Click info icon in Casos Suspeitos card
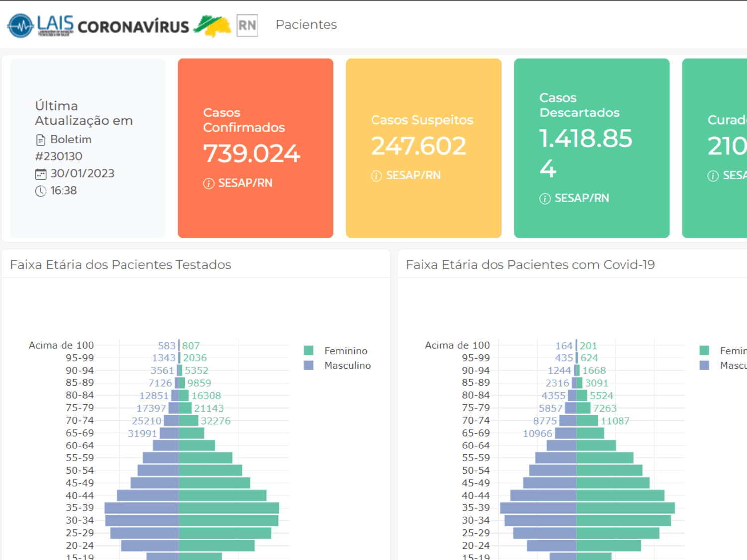The height and width of the screenshot is (560, 747). tap(376, 176)
